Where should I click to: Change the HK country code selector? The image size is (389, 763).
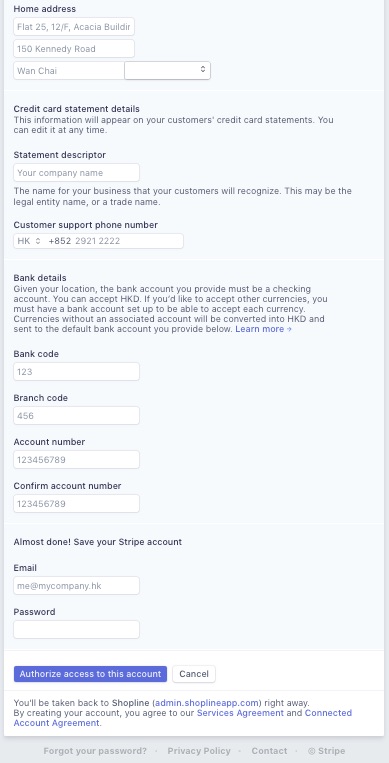click(x=29, y=241)
